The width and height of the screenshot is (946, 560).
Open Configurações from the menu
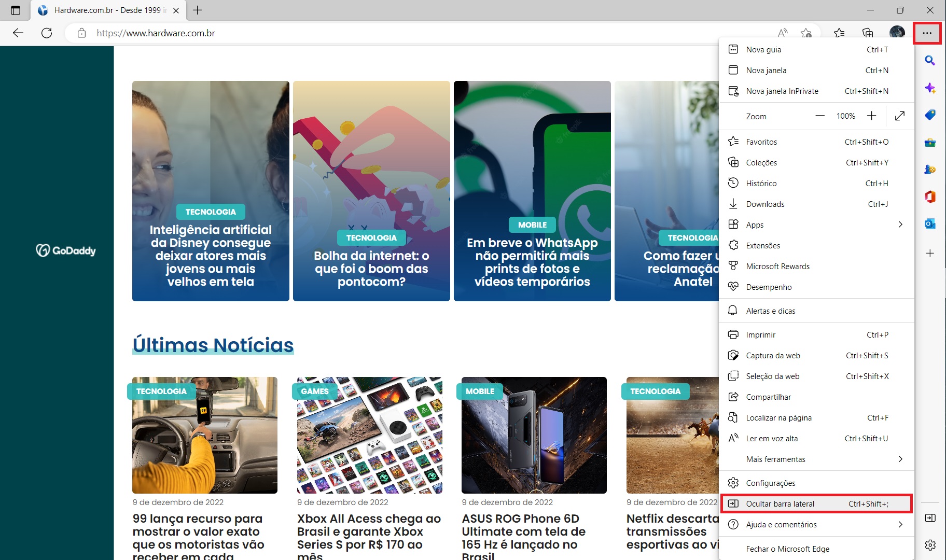pyautogui.click(x=816, y=483)
